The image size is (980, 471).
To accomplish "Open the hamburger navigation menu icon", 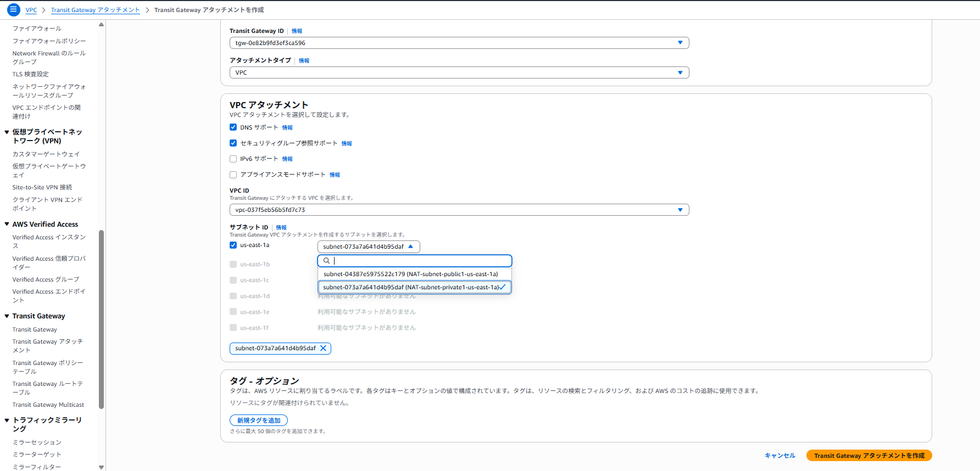I will click(x=13, y=10).
